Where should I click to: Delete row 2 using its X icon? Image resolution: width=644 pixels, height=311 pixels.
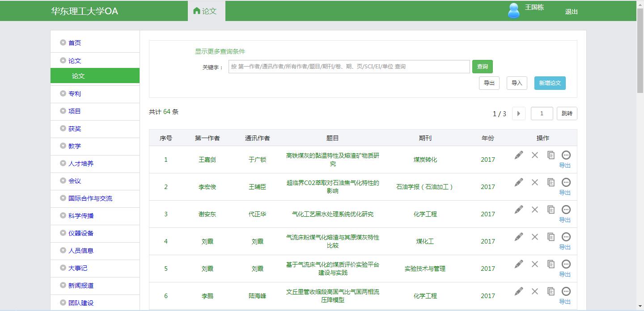click(x=535, y=182)
